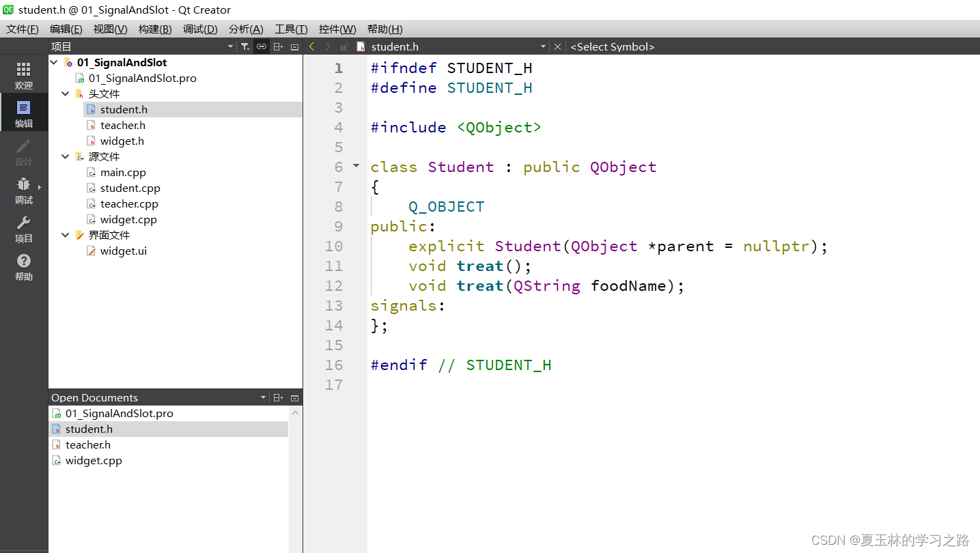Open 项目 (Projects) mode with wrench icon
This screenshot has height=553, width=980.
[24, 227]
